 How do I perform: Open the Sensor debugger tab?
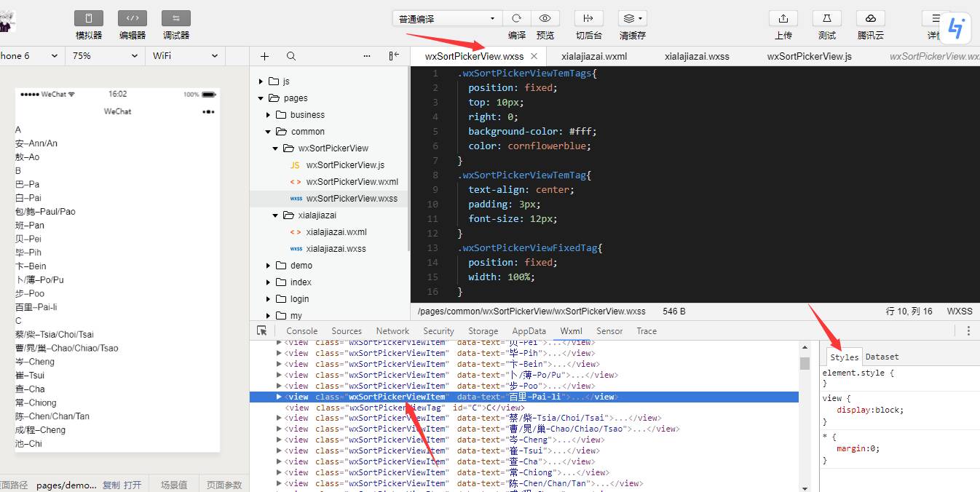609,331
